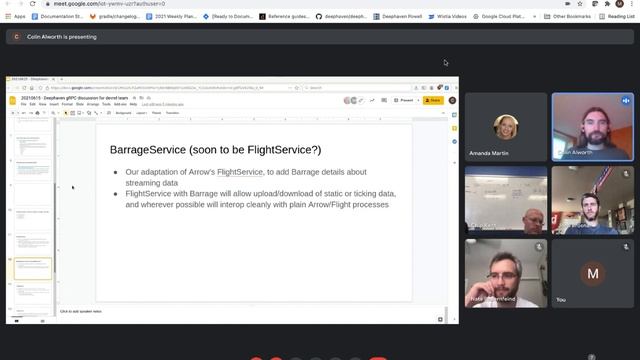Open the Apps bookmark shortcut

click(x=16, y=16)
